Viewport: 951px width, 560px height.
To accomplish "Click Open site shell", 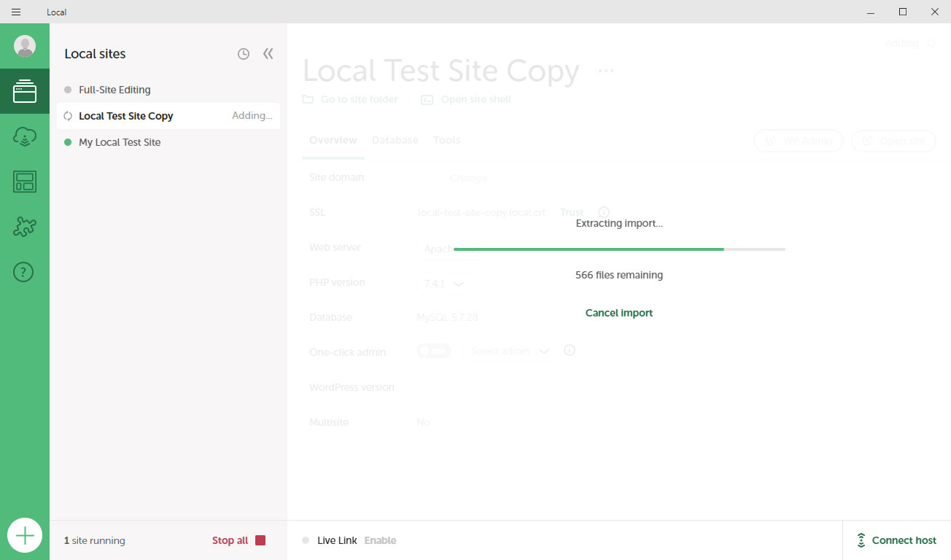I will click(x=466, y=99).
